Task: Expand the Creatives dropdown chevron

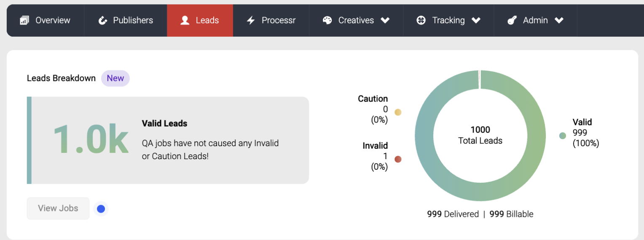Action: tap(385, 20)
